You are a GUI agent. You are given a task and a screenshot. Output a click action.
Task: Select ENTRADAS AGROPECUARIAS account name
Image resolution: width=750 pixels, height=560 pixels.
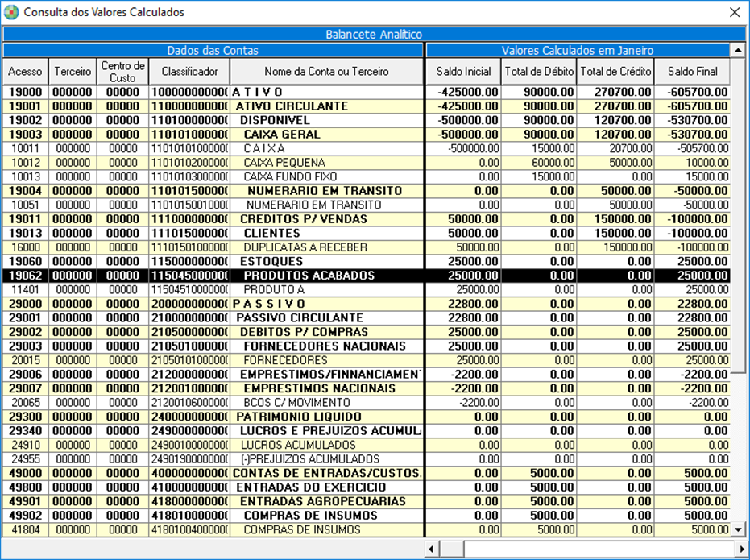(x=323, y=502)
